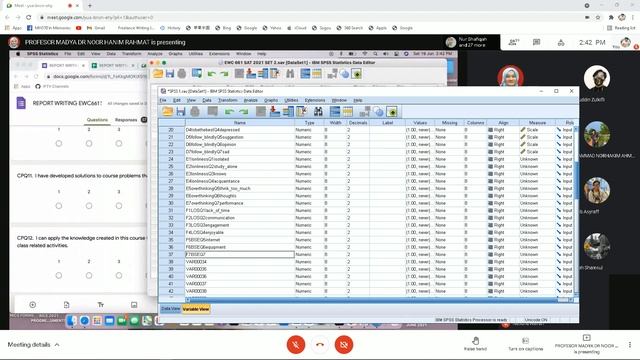Toggle microphone mute button in Meet
The height and width of the screenshot is (360, 640).
[296, 344]
